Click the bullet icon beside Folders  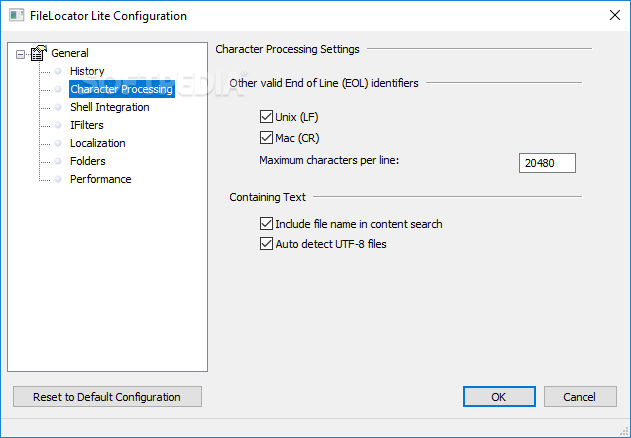click(58, 161)
